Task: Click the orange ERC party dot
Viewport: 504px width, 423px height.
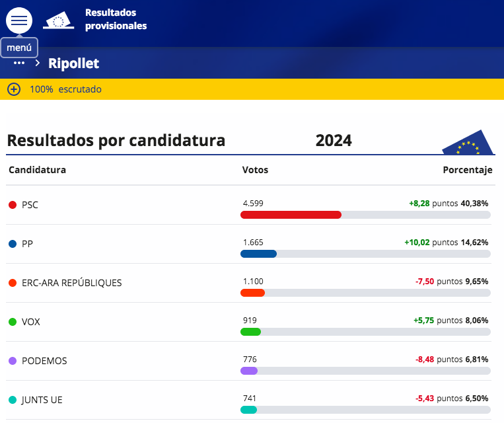Action: coord(13,283)
